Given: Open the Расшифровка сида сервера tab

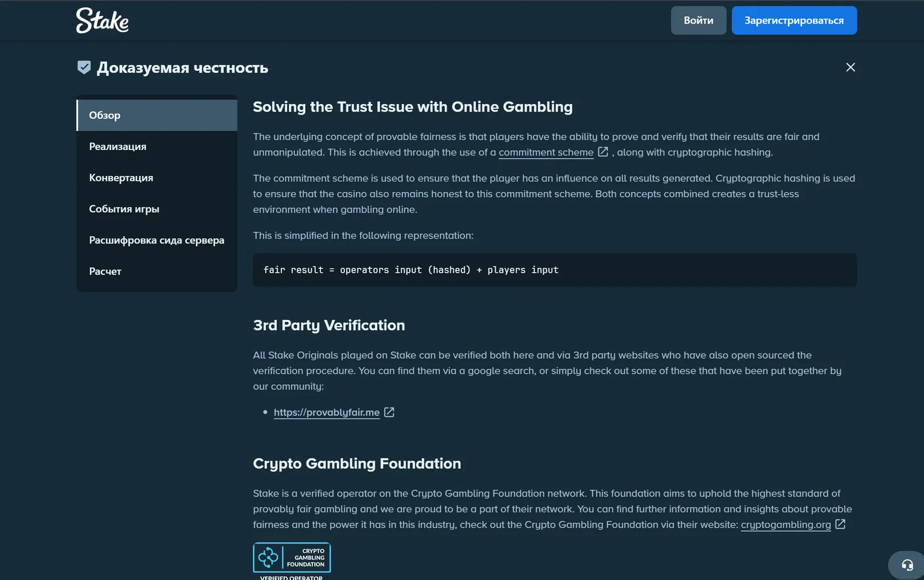Looking at the screenshot, I should coord(157,240).
